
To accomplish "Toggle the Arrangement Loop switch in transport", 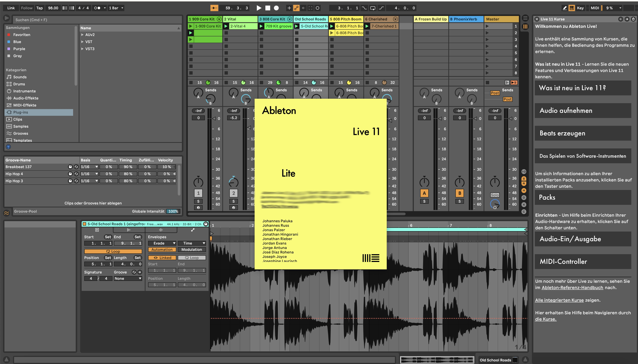I will pyautogui.click(x=372, y=8).
